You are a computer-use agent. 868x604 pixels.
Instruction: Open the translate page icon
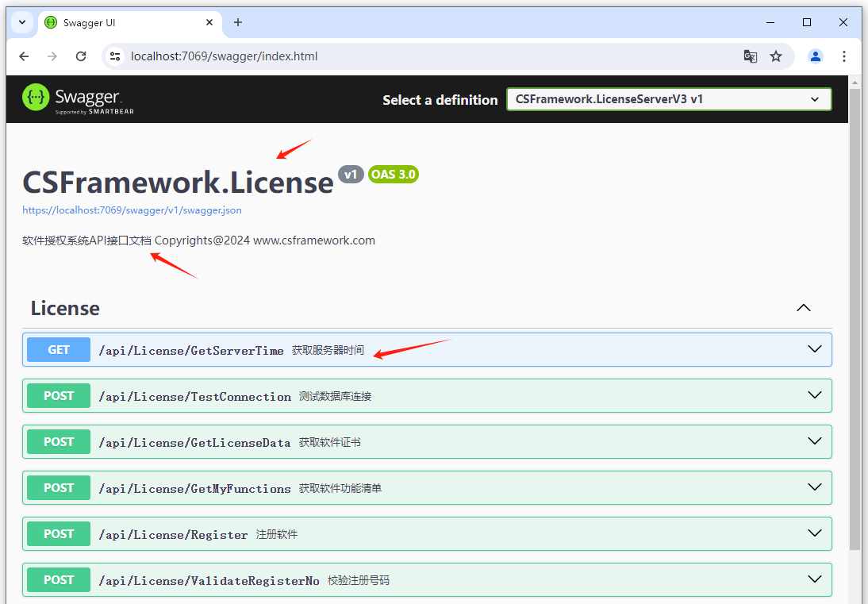click(x=750, y=56)
